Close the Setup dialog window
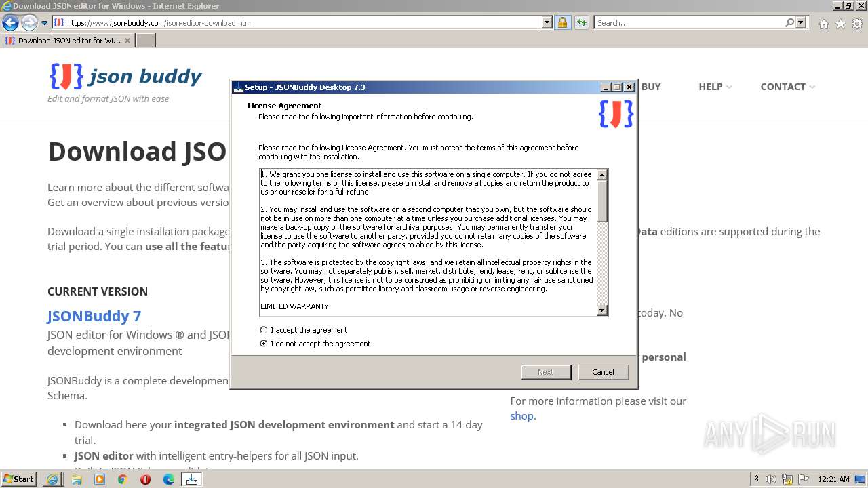Viewport: 868px width, 488px height. pyautogui.click(x=629, y=87)
